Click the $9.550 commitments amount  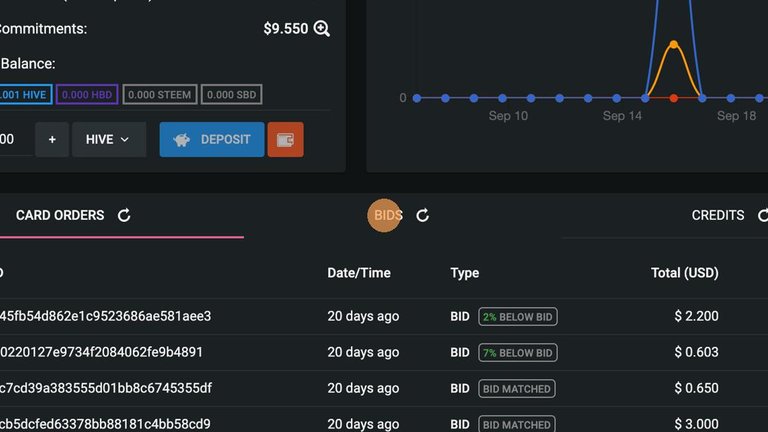click(x=286, y=28)
